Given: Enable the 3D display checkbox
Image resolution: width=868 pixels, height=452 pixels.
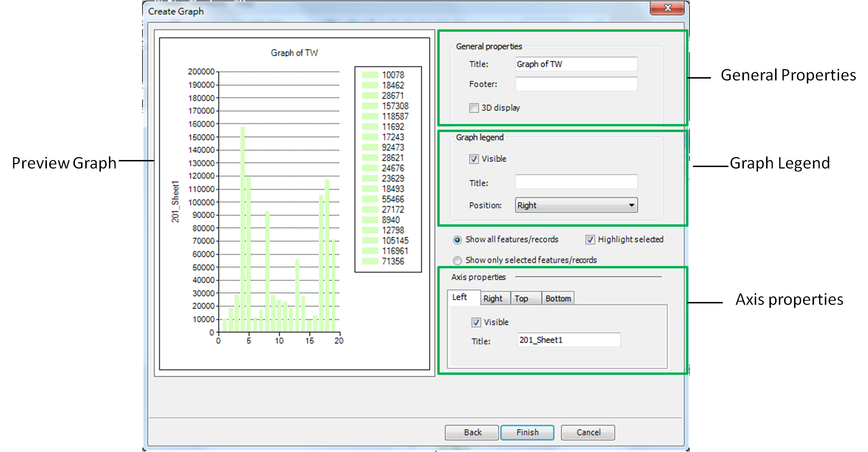Looking at the screenshot, I should click(474, 108).
